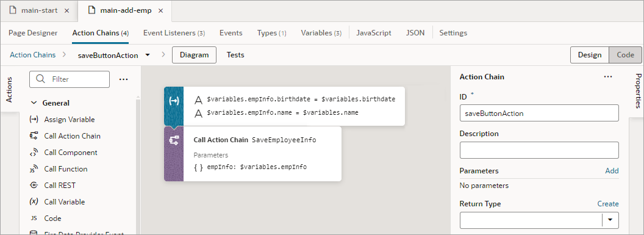
Task: Click the icon before the birthdate assignment
Action: click(199, 99)
